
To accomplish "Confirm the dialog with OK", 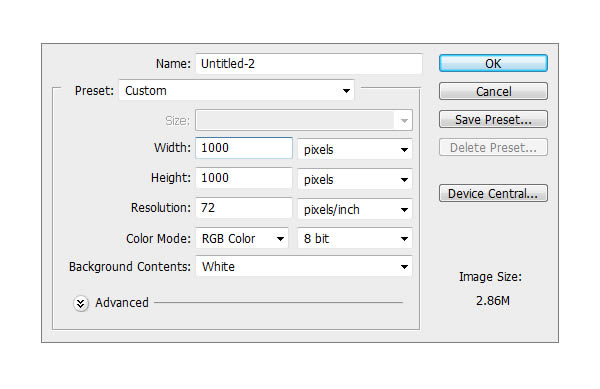I will coord(493,63).
